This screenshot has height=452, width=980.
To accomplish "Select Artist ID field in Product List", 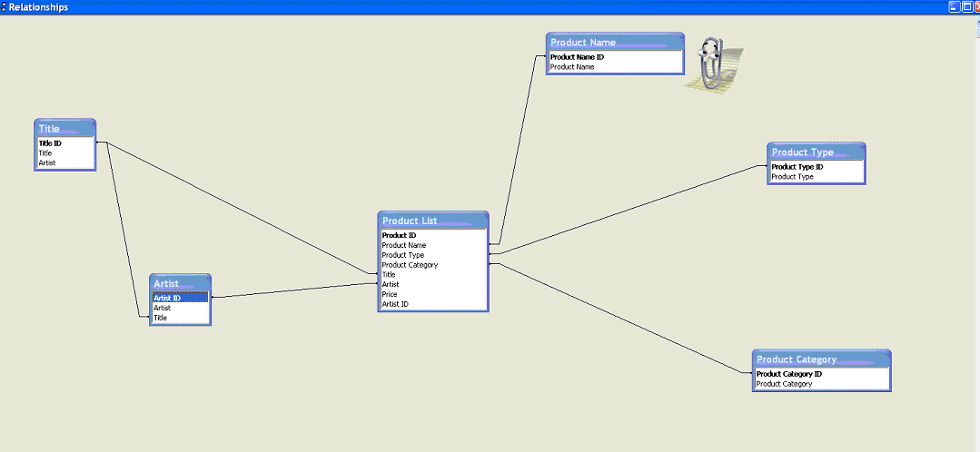I will (433, 304).
